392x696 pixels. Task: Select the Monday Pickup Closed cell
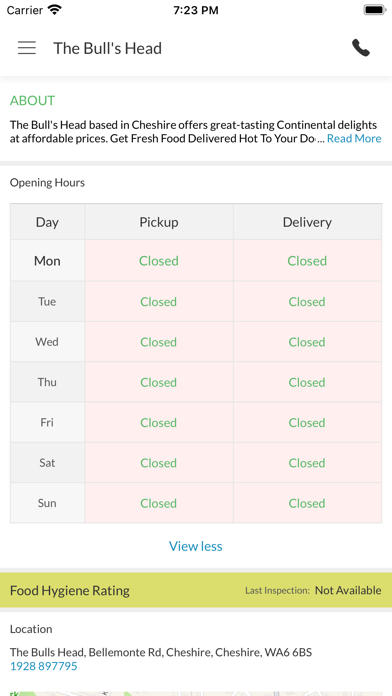159,261
